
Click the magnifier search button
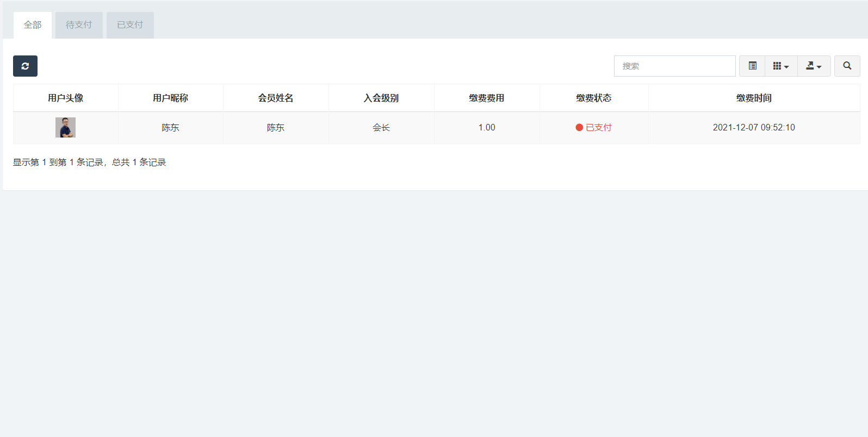847,66
